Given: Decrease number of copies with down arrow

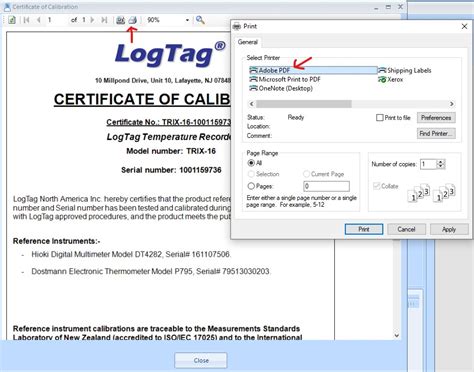Looking at the screenshot, I should (441, 166).
